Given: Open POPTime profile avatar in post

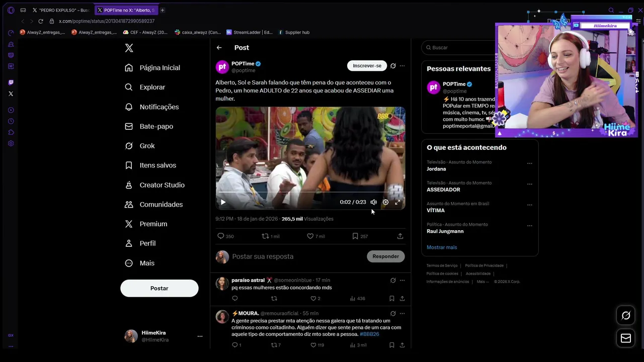Looking at the screenshot, I should point(222,67).
